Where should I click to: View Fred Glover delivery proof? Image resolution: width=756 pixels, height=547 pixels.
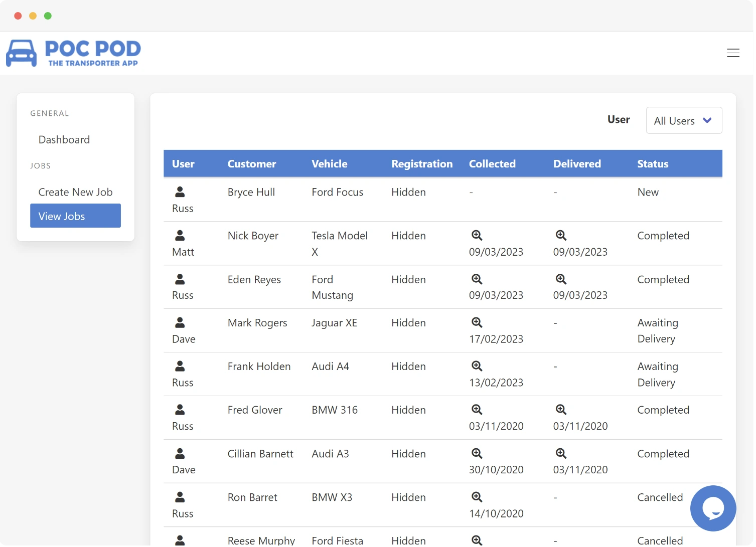560,409
